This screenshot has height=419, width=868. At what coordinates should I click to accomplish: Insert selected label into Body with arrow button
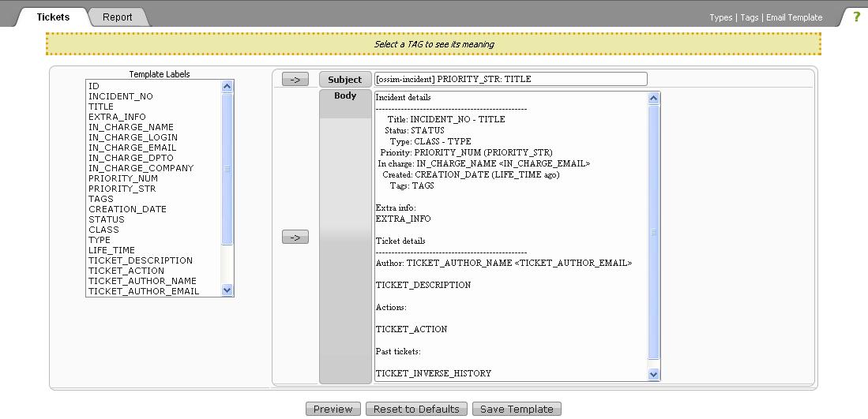click(295, 237)
